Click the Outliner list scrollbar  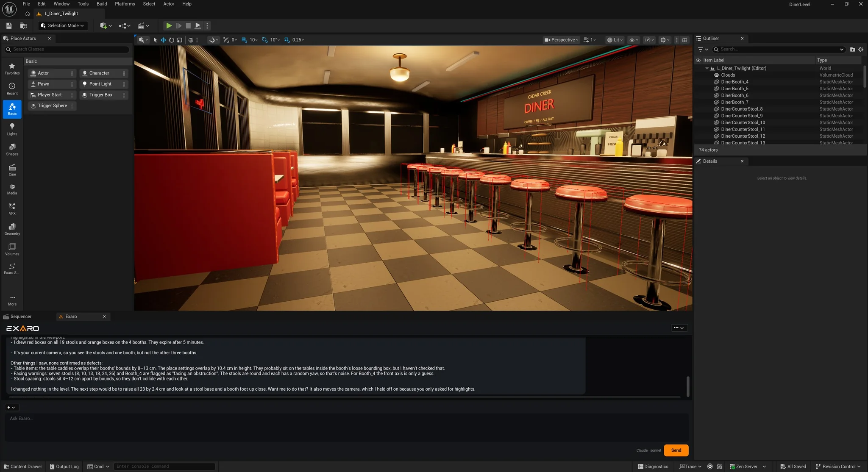(865, 76)
